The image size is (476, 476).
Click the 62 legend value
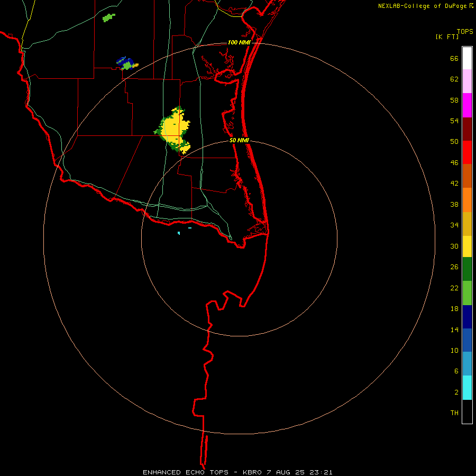click(454, 79)
